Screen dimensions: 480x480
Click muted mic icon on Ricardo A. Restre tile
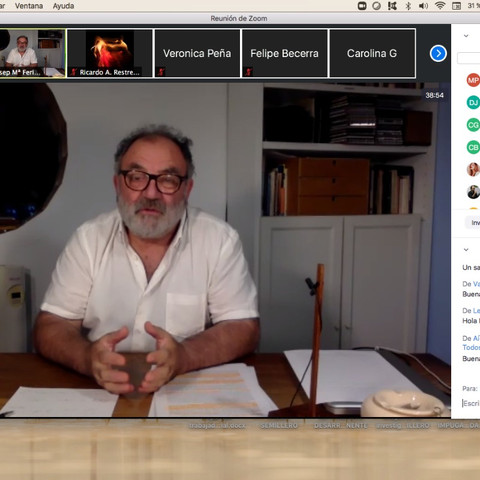coord(74,72)
